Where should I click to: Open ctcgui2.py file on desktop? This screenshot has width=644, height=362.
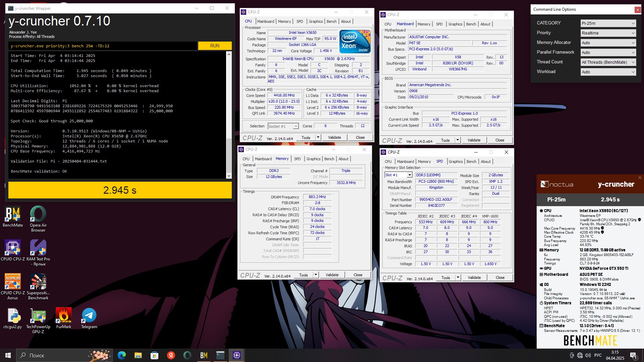pos(13,318)
